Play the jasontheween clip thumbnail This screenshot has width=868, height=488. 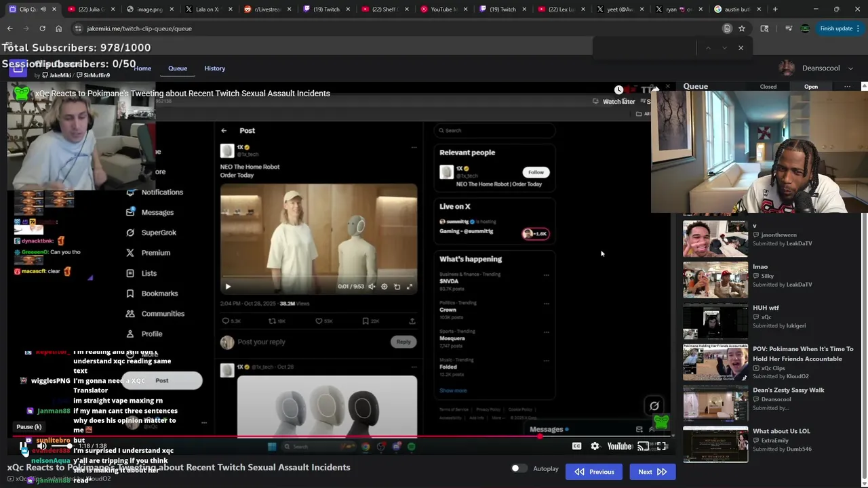715,238
